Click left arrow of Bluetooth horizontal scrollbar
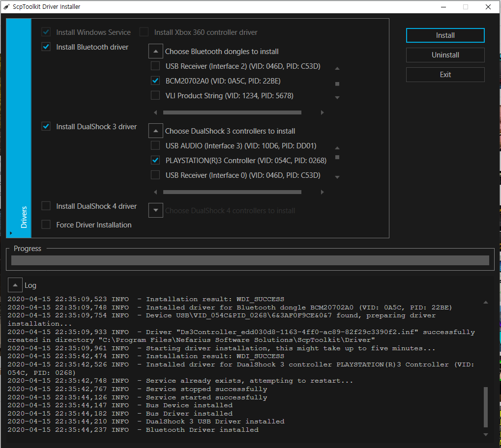 click(x=155, y=112)
